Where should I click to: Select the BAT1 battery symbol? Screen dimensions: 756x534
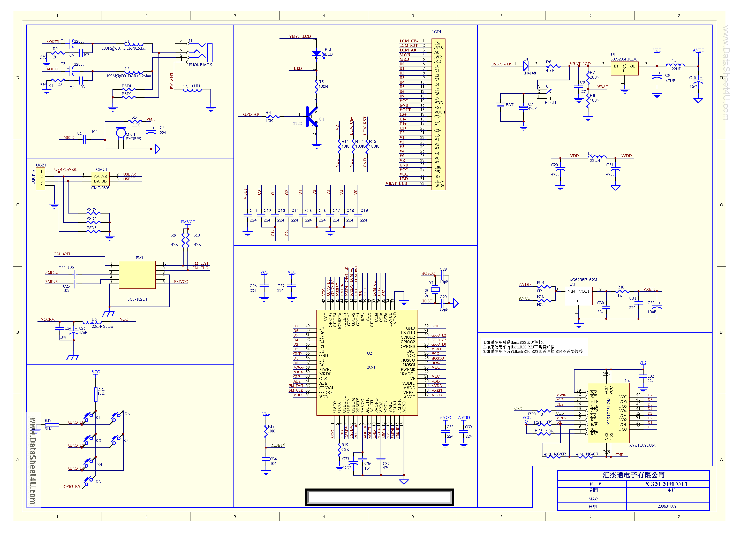pos(500,105)
